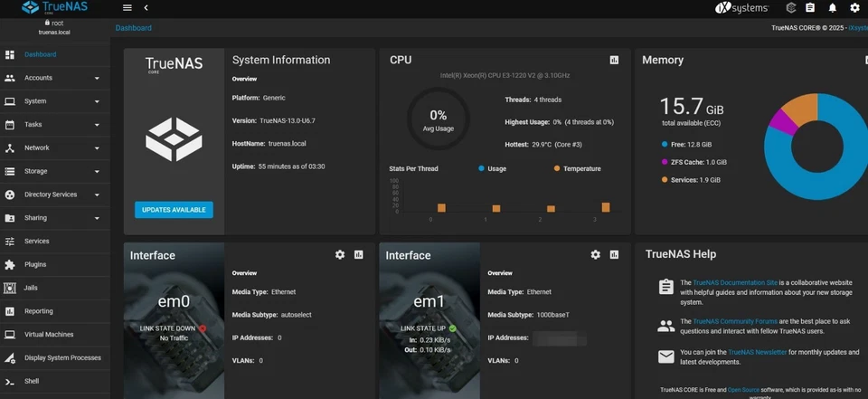Collapse sidebar with the back chevron

[x=146, y=8]
